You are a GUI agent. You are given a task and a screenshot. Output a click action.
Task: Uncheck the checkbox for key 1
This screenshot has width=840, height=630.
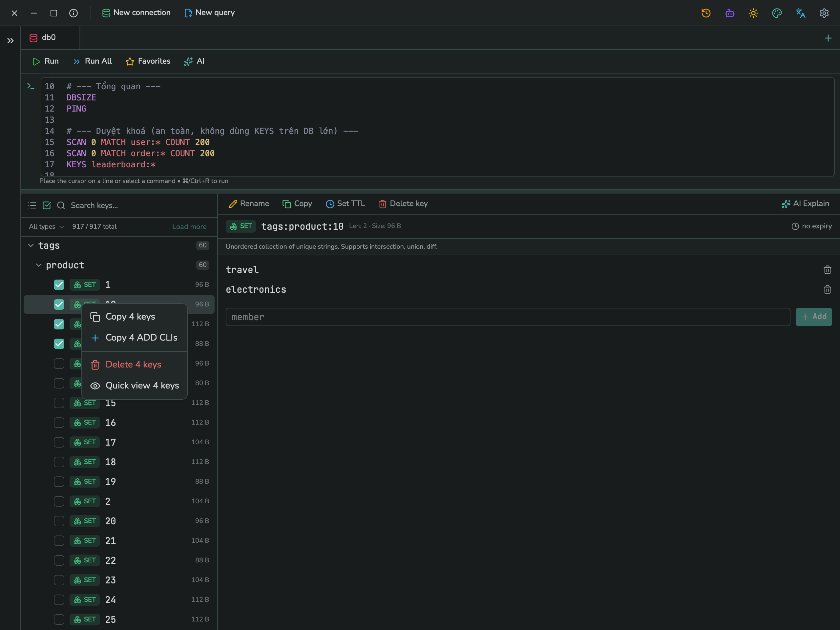59,284
